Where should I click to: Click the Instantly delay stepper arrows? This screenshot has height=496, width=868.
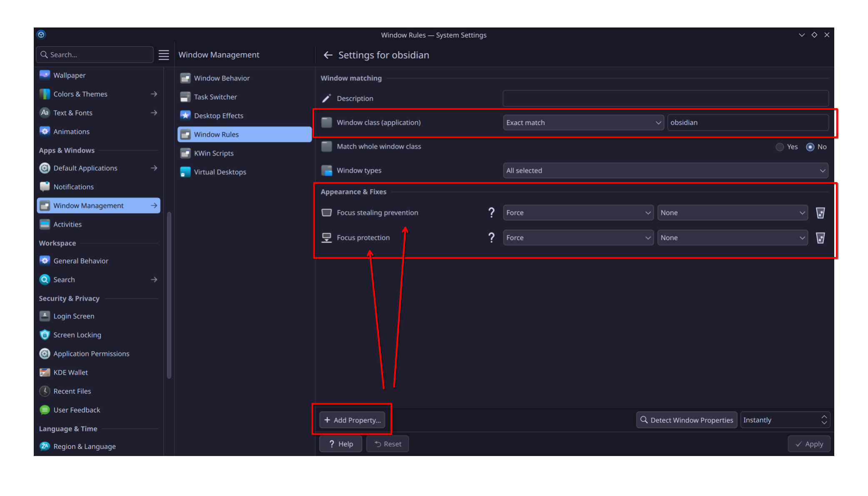(x=824, y=420)
